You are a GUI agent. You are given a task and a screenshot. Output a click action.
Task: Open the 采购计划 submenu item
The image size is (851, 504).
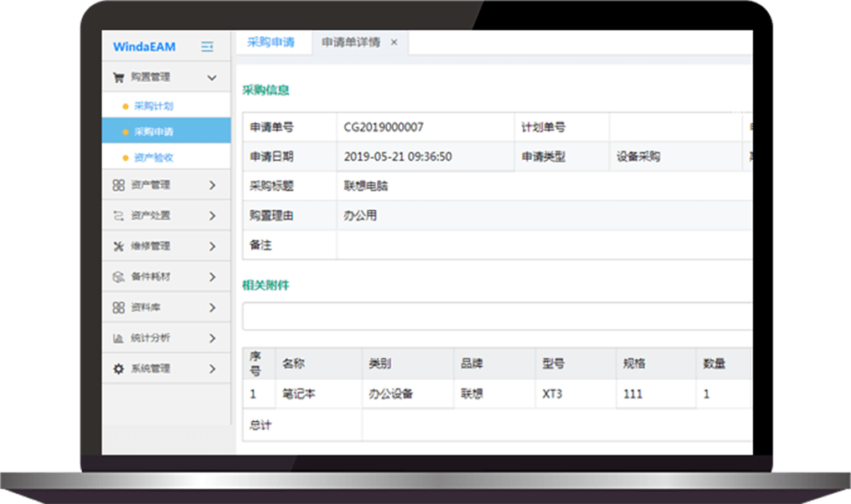[153, 106]
